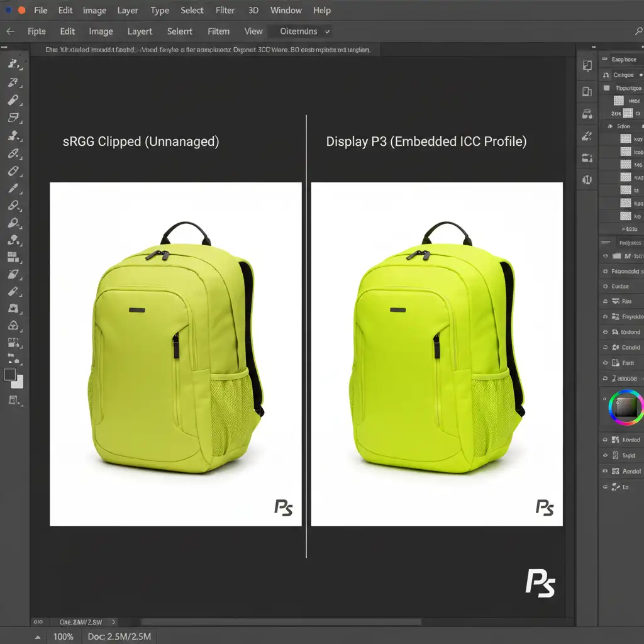
Task: Click the topmost tool in the left toolbar
Action: pyautogui.click(x=13, y=64)
